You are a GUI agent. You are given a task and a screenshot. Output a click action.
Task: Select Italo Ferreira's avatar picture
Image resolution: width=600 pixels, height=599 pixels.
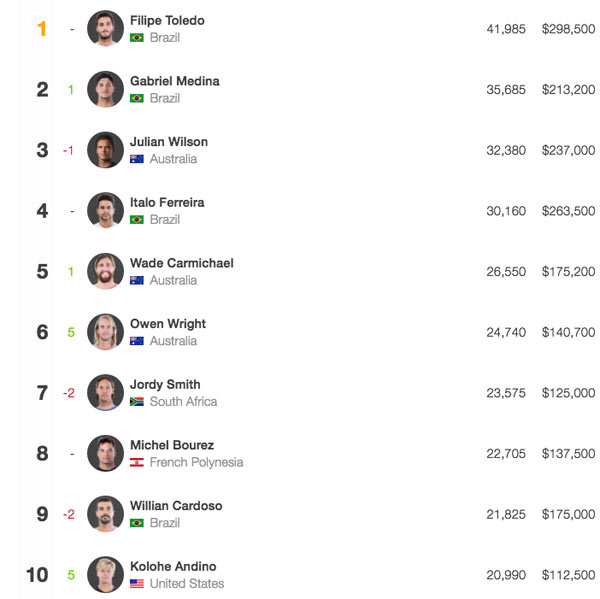point(105,211)
